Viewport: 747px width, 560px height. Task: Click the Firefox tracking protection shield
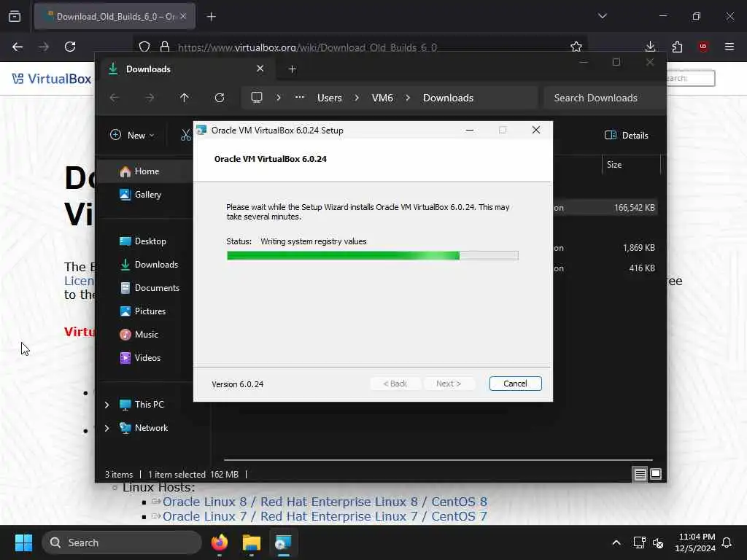pos(144,47)
